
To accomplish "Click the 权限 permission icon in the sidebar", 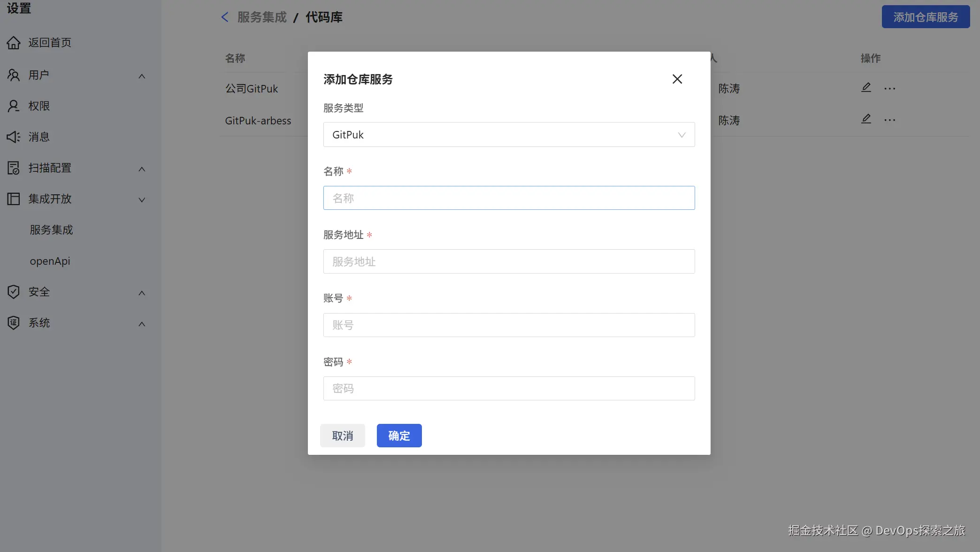I will tap(14, 106).
